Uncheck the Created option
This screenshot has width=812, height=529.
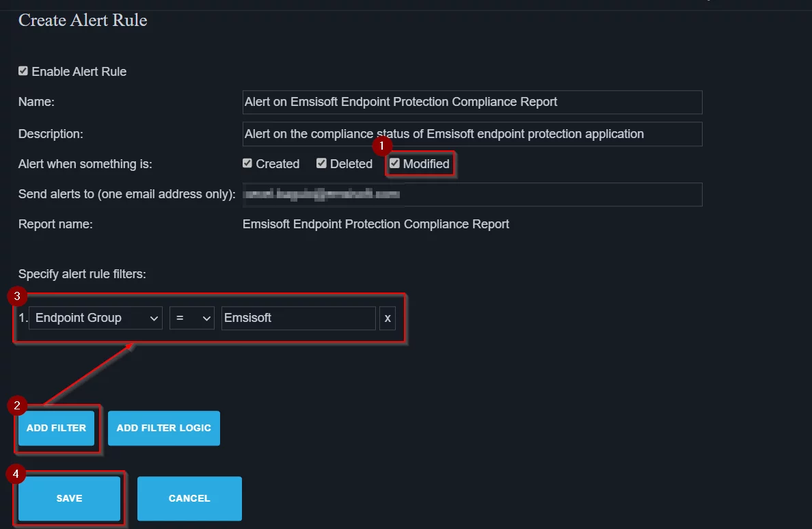[x=247, y=163]
